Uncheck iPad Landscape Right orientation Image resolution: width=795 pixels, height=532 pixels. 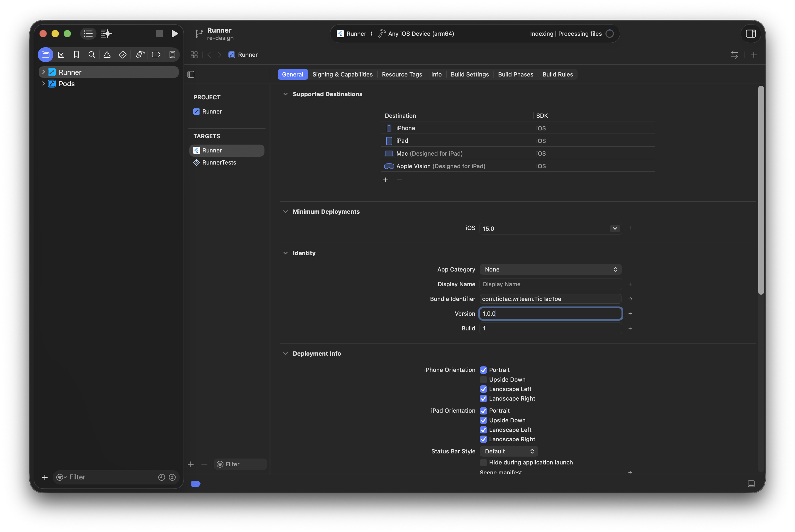point(483,439)
